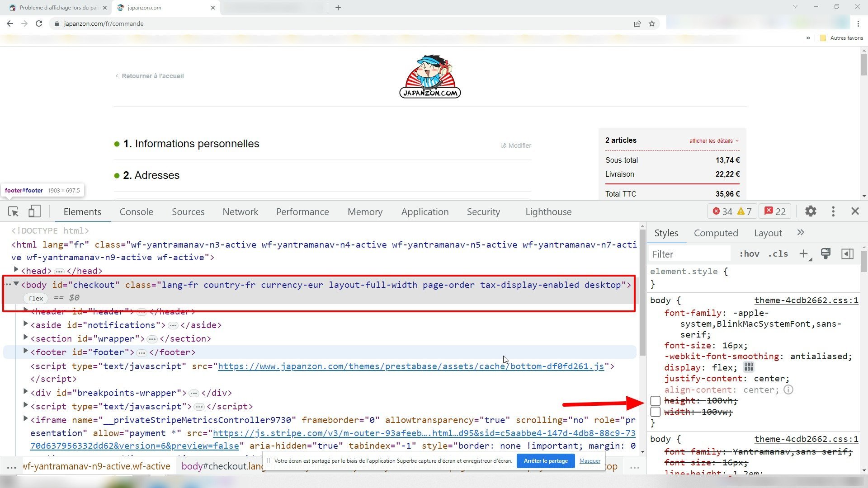Show more Styles pane tabs
868x488 pixels.
click(801, 233)
